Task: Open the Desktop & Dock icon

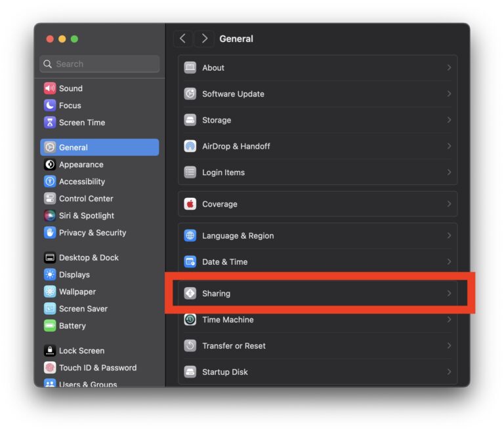Action: point(50,258)
